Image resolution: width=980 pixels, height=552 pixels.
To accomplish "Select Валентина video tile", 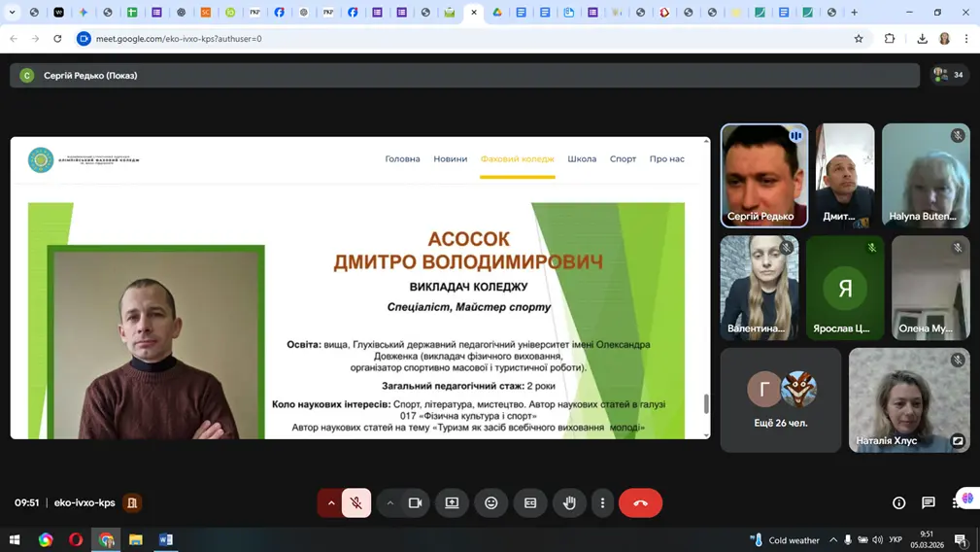I will click(x=760, y=289).
